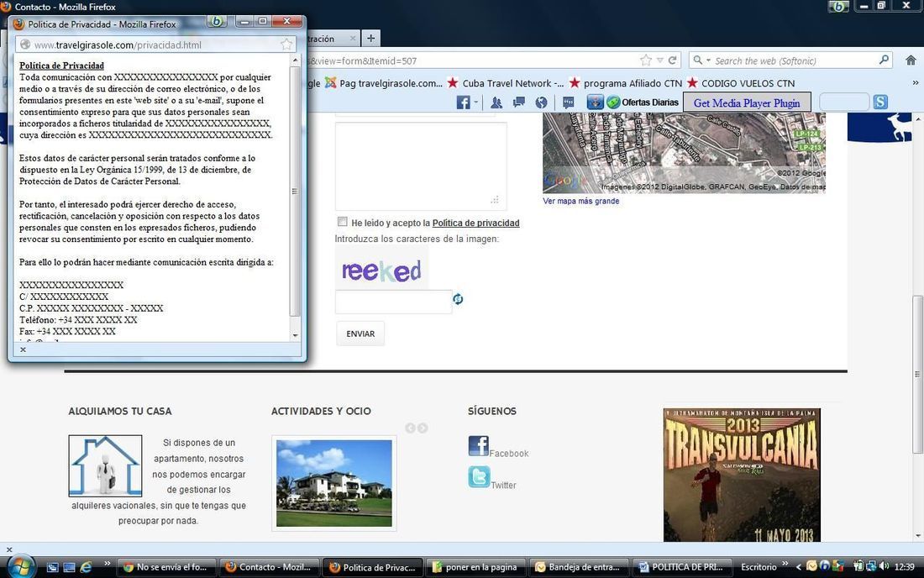Expand quick launch overflow chevron

coord(108,564)
